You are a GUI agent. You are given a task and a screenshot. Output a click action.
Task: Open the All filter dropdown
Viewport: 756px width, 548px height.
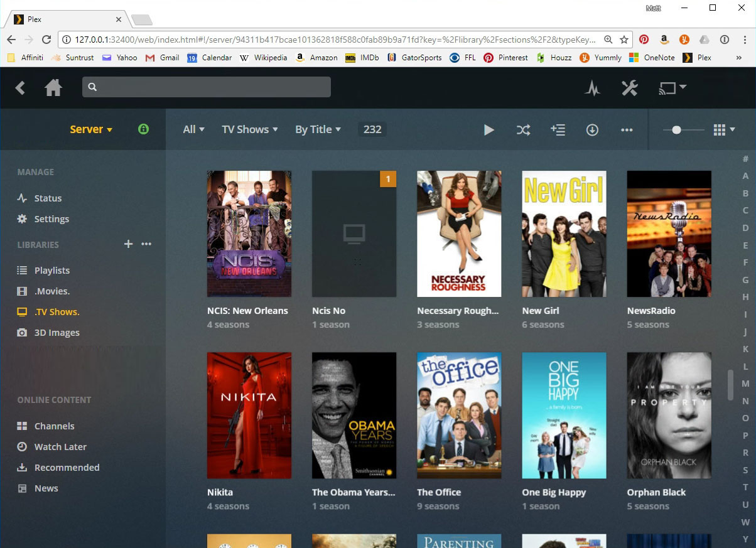pos(193,129)
